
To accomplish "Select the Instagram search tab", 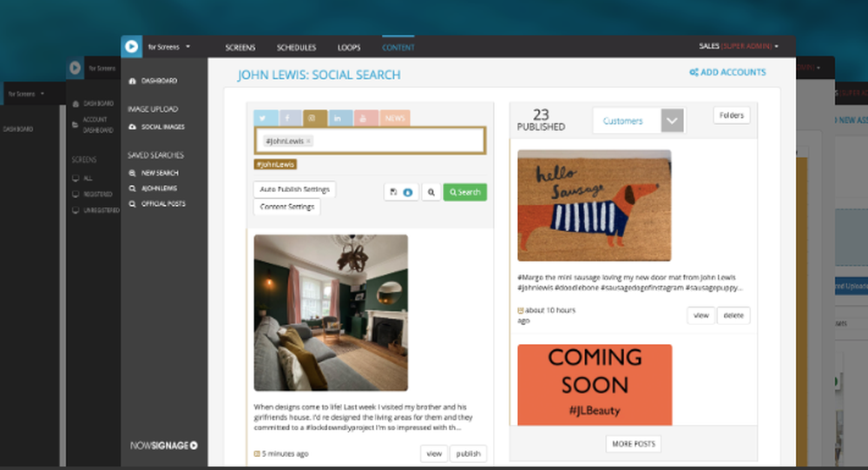I will point(314,118).
